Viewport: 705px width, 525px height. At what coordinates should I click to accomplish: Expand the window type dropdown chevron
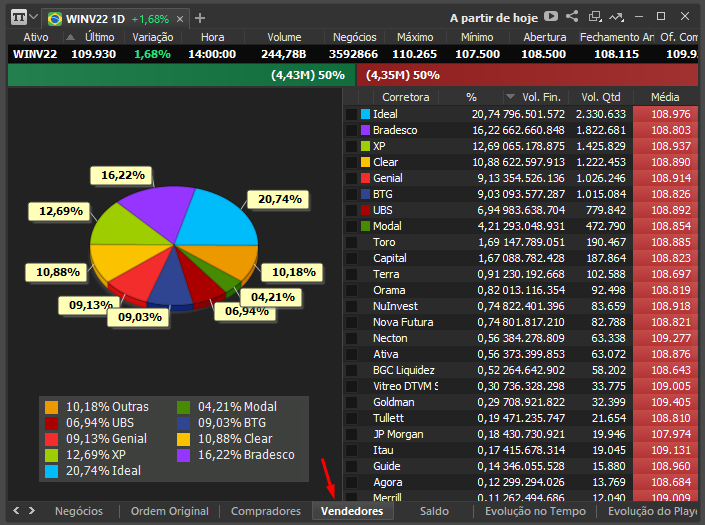(33, 18)
